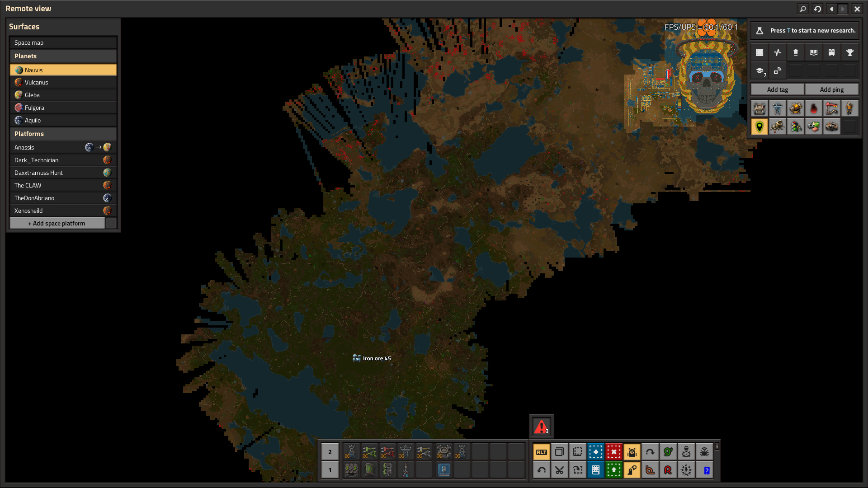Switch to quickbar row 2 selector
Viewport: 868px width, 488px height.
[330, 452]
